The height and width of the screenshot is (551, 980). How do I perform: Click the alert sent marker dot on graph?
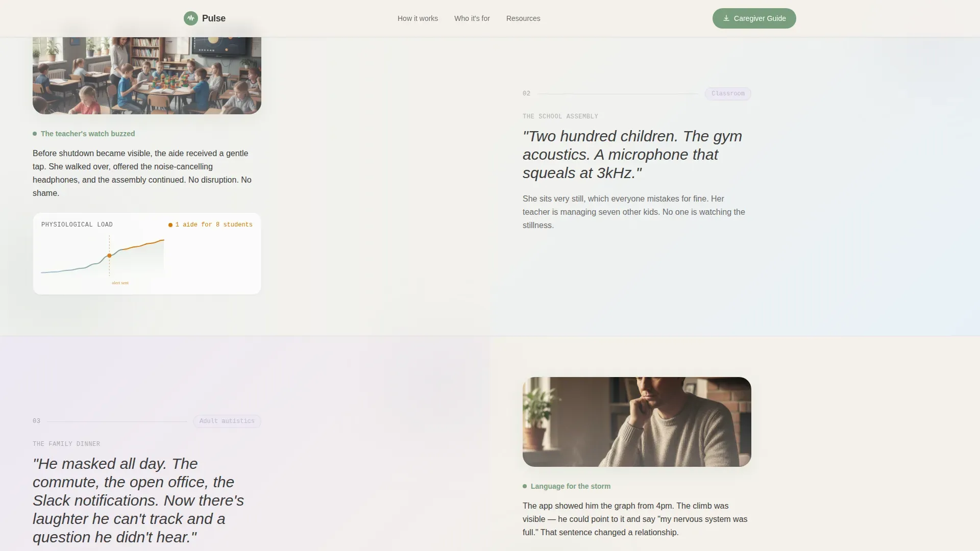click(109, 256)
